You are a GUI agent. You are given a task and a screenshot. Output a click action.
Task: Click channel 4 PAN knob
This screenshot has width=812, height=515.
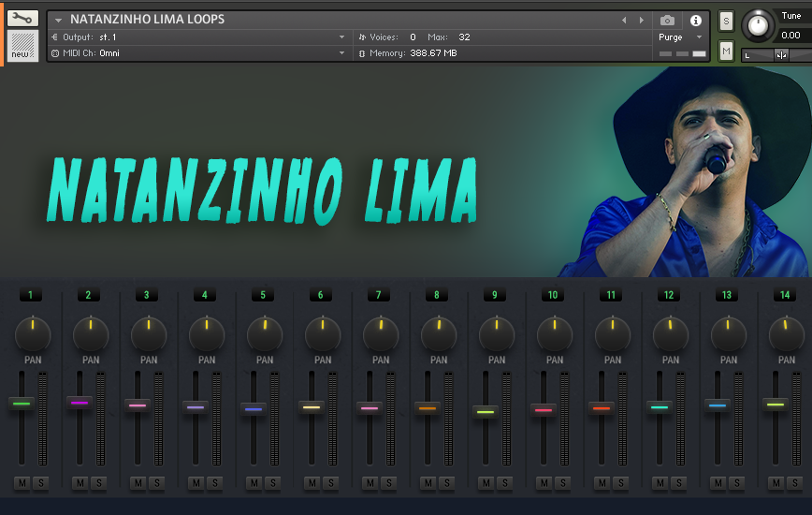point(207,334)
